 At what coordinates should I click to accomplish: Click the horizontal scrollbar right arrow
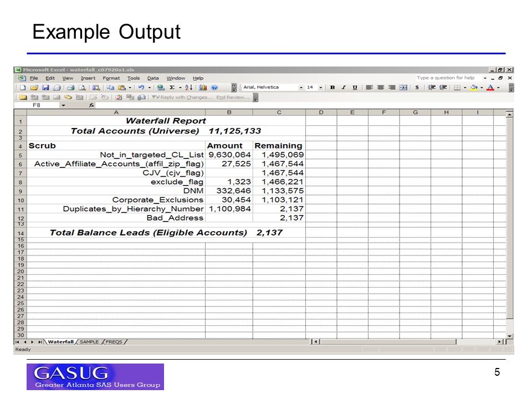(499, 342)
